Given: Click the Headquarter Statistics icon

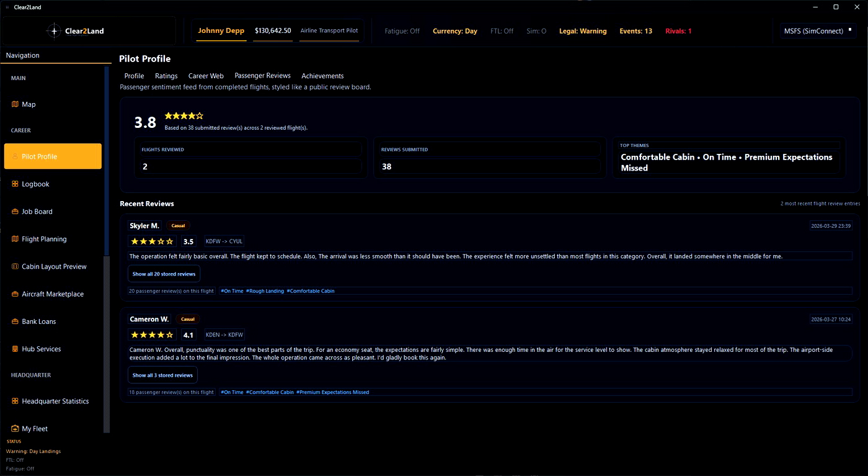Looking at the screenshot, I should click(x=15, y=401).
